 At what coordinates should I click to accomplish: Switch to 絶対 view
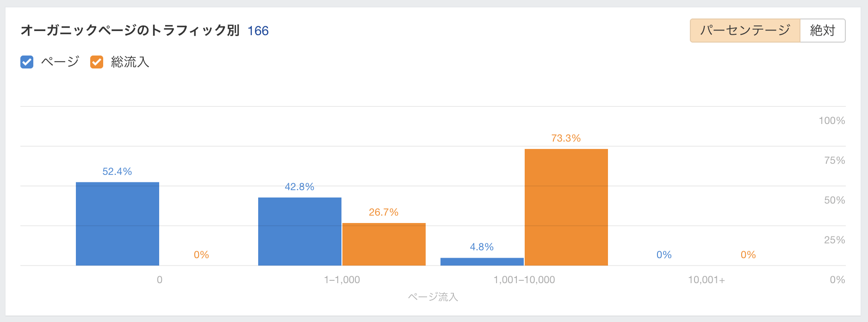click(x=822, y=31)
